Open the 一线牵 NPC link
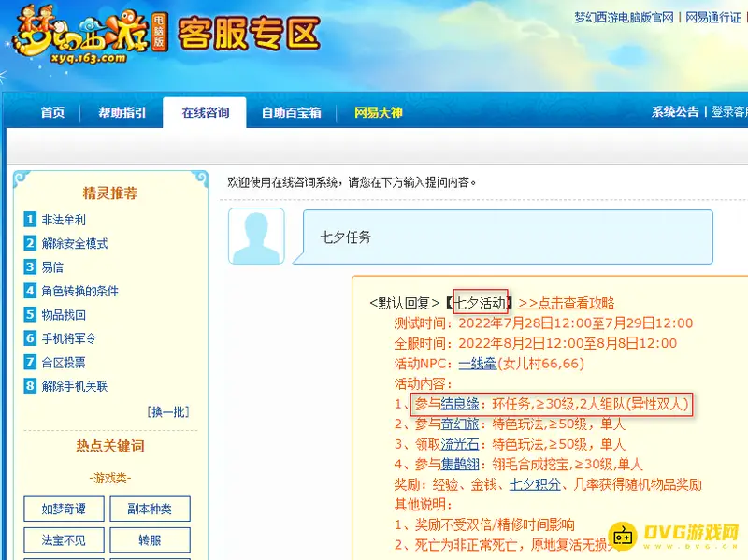The height and width of the screenshot is (560, 748). (478, 364)
